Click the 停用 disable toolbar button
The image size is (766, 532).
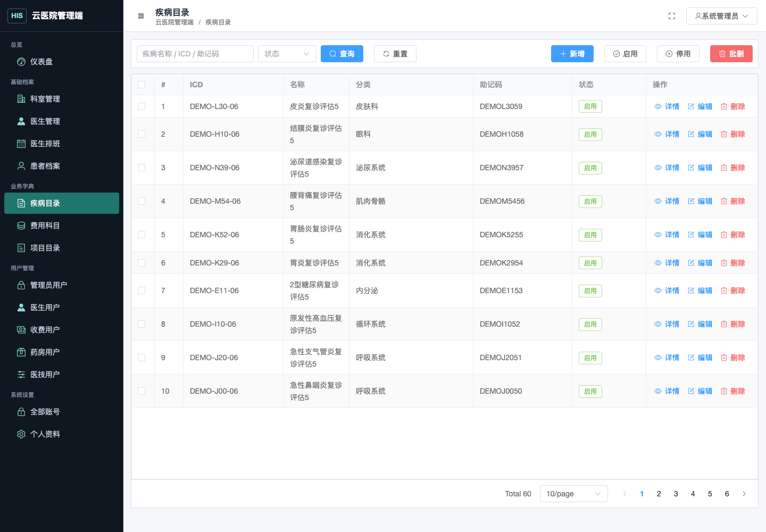[x=678, y=54]
